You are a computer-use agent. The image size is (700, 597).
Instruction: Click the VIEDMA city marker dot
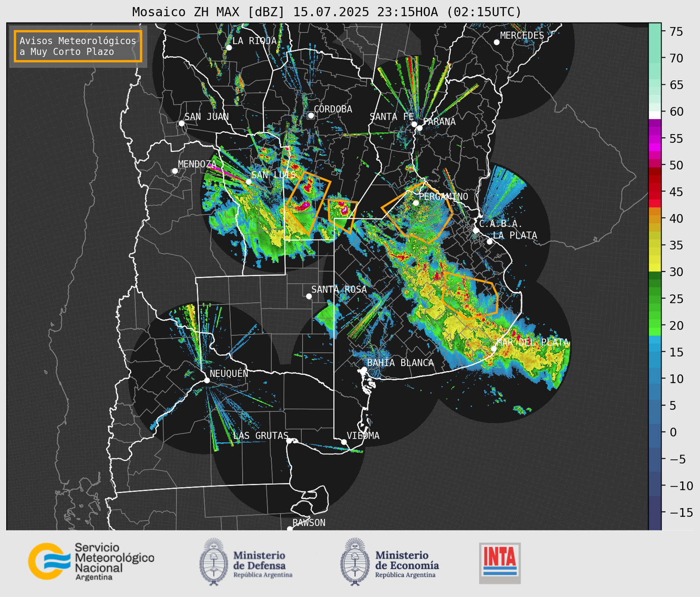coord(344,442)
